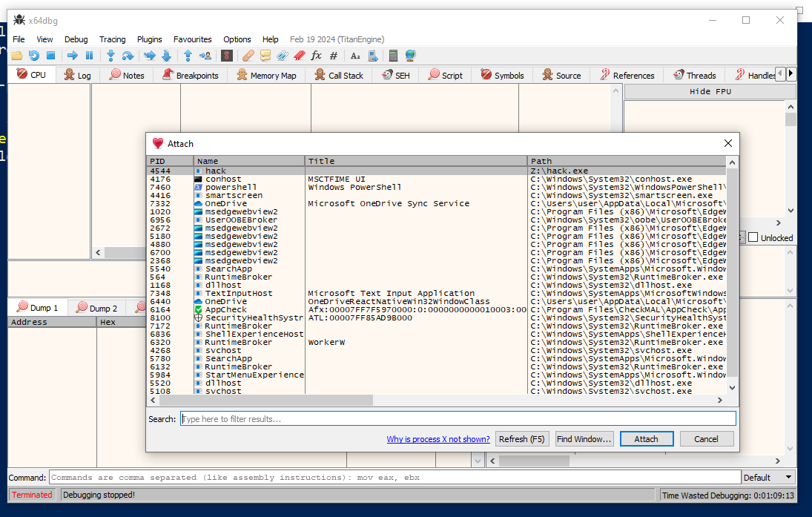Switch to the Breakpoints tab
This screenshot has width=812, height=517.
point(191,75)
